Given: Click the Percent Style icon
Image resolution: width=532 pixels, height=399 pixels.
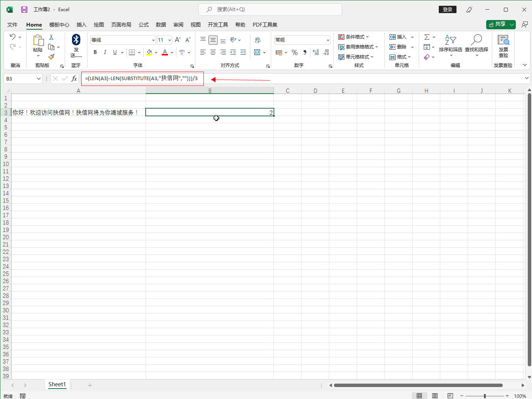Looking at the screenshot, I should tap(295, 52).
